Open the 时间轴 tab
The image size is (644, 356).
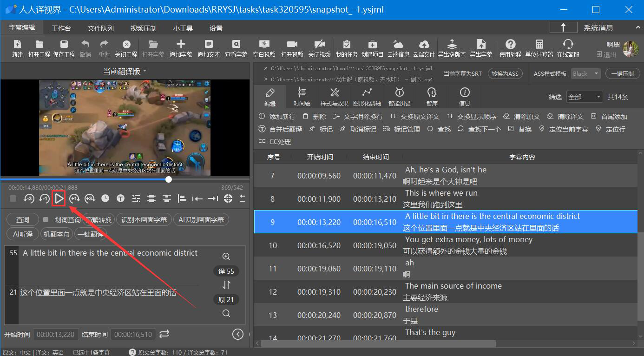[x=302, y=97]
